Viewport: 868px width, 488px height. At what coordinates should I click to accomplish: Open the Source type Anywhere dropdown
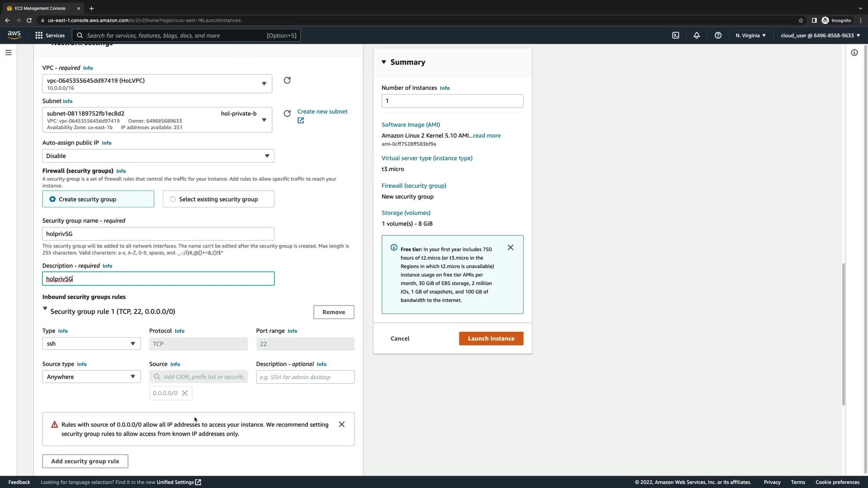[x=91, y=377]
